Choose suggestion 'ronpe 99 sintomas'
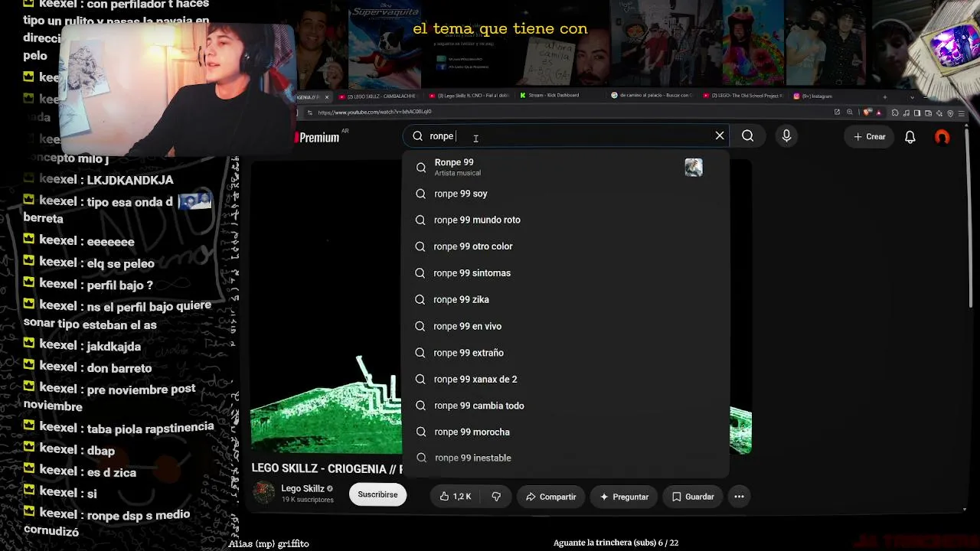980x551 pixels. point(566,273)
